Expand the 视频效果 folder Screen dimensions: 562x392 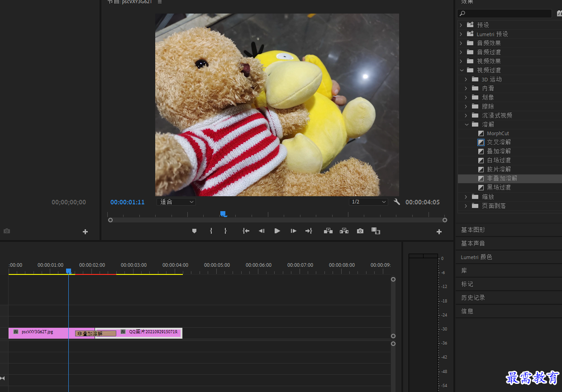coord(461,61)
